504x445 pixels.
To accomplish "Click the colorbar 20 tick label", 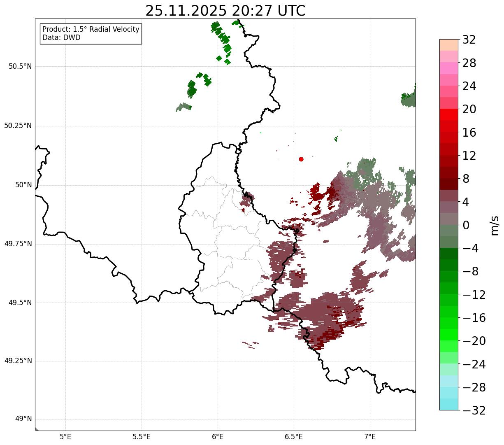I will pos(469,109).
